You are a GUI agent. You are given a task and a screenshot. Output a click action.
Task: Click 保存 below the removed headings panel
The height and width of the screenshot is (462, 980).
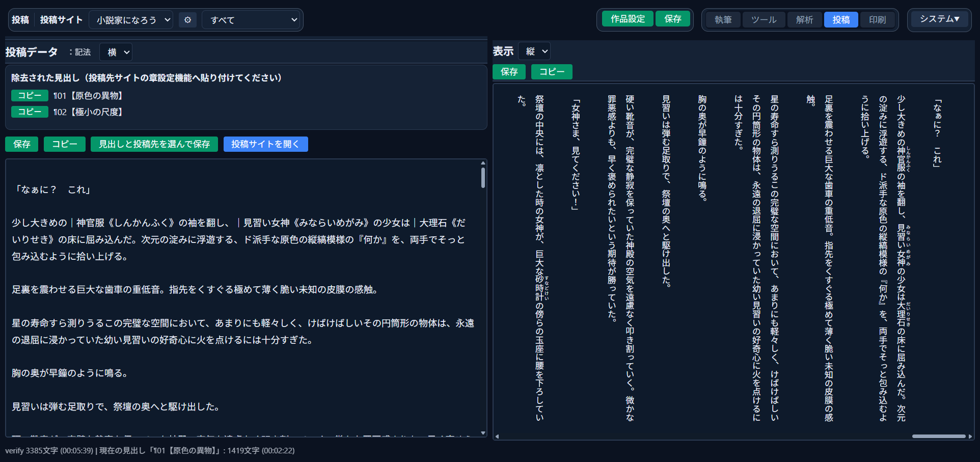[x=21, y=144]
